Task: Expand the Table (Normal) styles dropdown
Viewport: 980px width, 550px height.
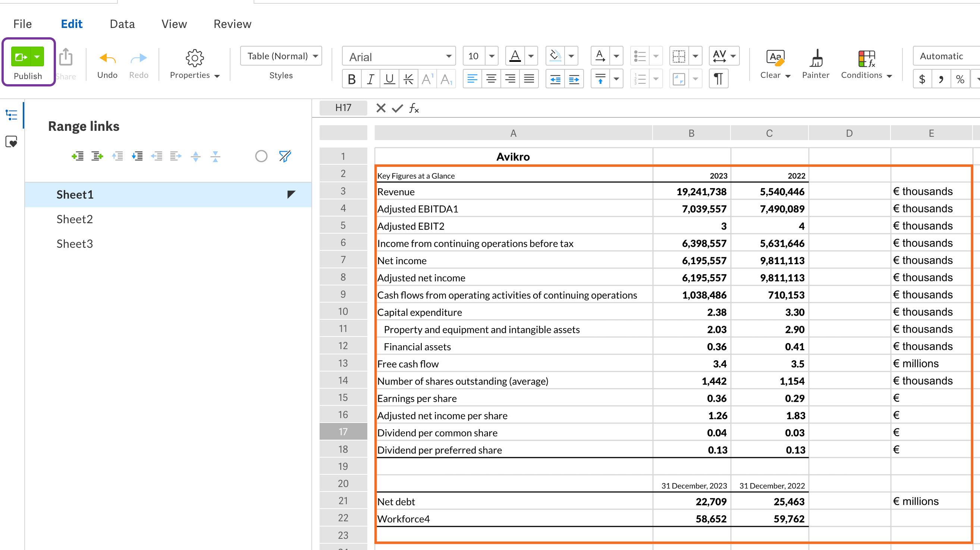Action: 281,56
